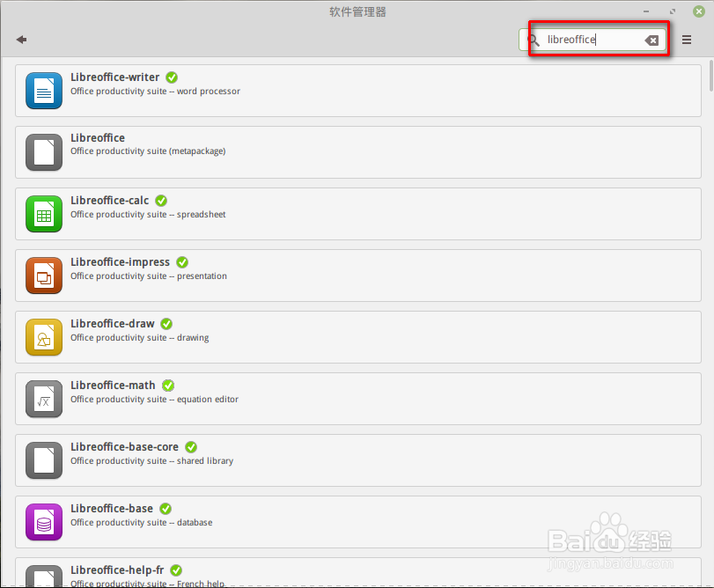
Task: Click the green Libreoffice-calc icon
Action: click(44, 214)
